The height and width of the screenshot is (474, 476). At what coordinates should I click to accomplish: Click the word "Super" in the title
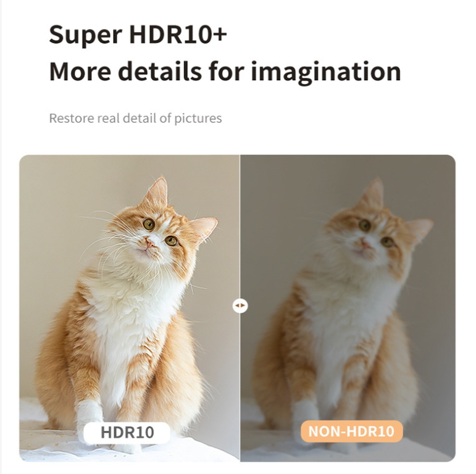(86, 36)
